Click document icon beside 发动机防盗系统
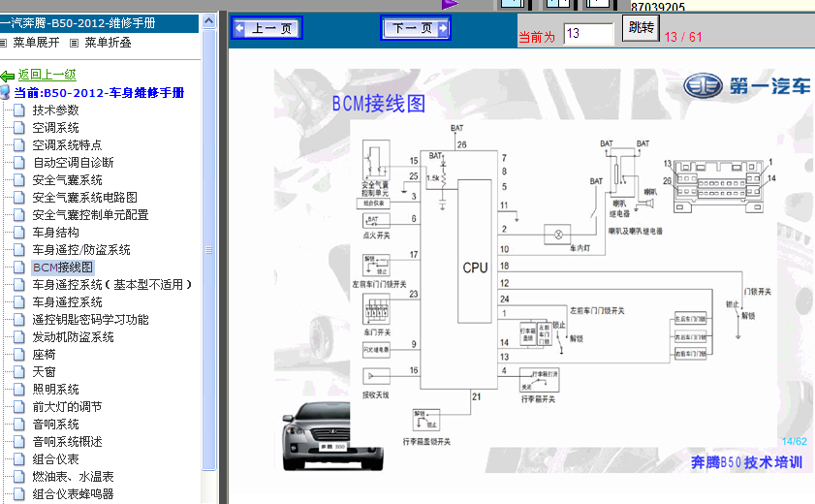 pos(18,337)
